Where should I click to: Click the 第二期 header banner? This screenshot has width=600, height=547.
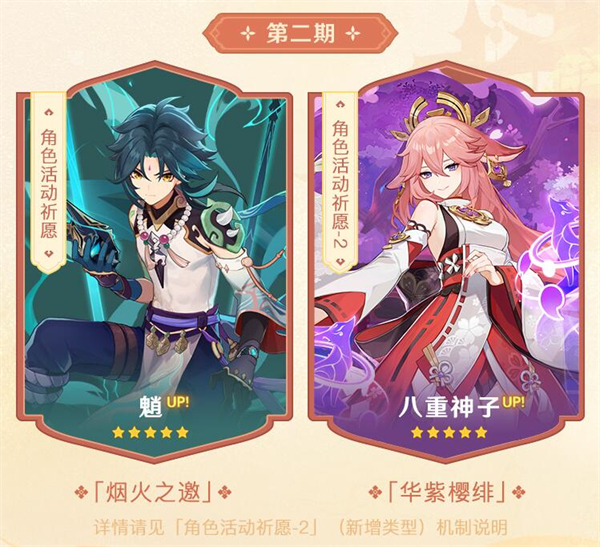tap(300, 33)
